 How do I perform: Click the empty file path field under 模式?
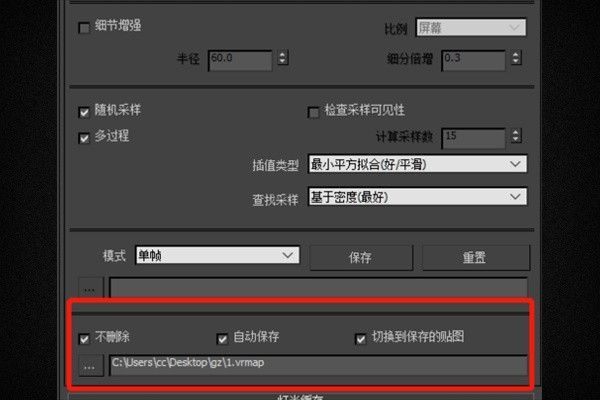click(318, 288)
